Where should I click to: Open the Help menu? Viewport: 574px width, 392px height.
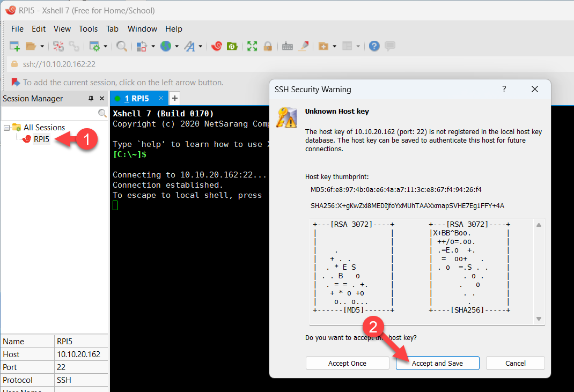tap(173, 29)
